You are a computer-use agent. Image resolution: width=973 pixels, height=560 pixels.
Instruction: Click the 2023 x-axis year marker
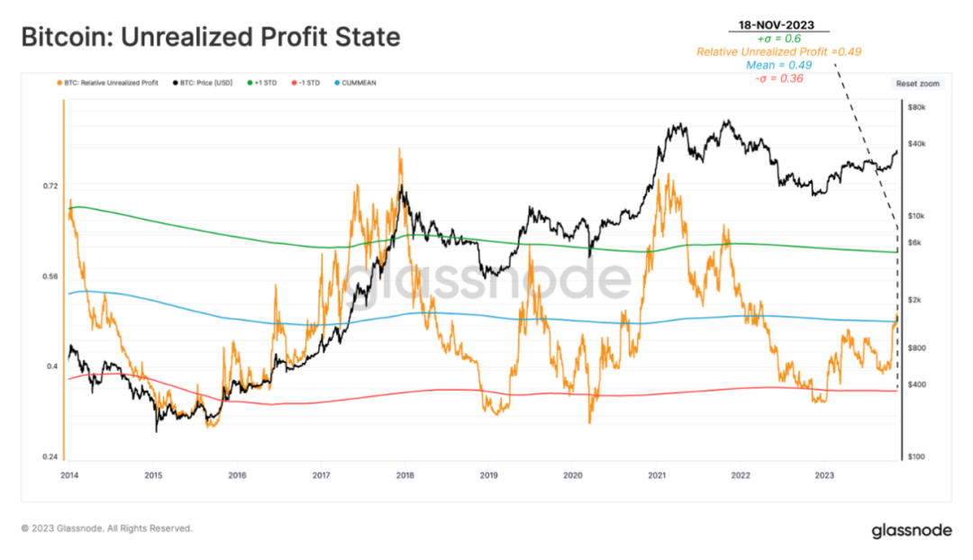824,475
